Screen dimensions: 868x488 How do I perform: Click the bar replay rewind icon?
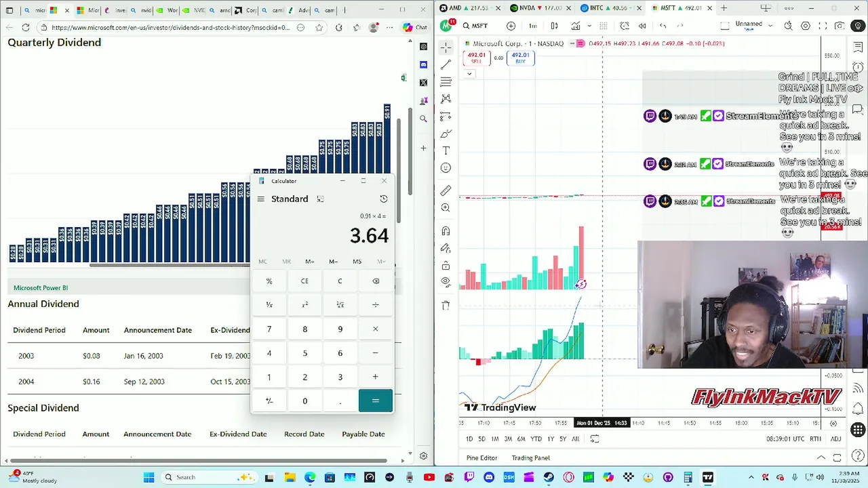click(x=642, y=26)
